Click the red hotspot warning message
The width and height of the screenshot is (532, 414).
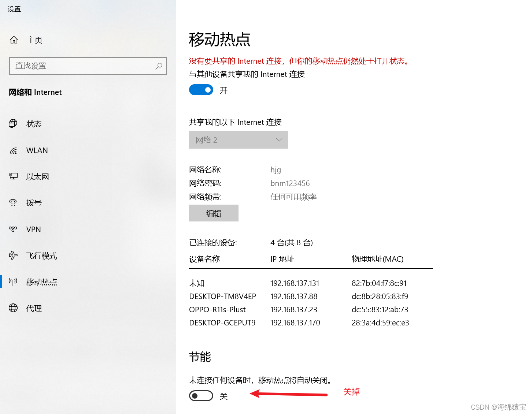[x=299, y=61]
